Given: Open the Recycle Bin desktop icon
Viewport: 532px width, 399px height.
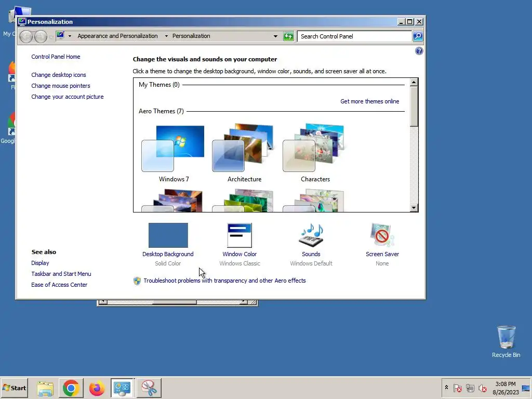Looking at the screenshot, I should click(x=506, y=342).
